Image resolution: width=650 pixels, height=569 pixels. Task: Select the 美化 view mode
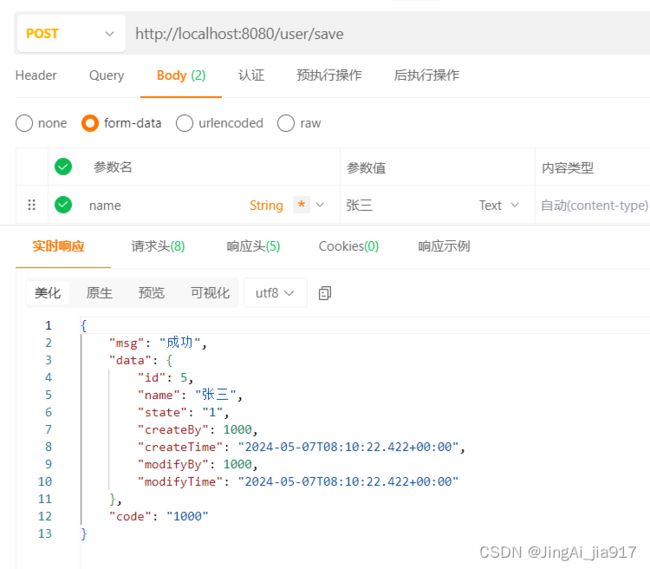point(48,293)
